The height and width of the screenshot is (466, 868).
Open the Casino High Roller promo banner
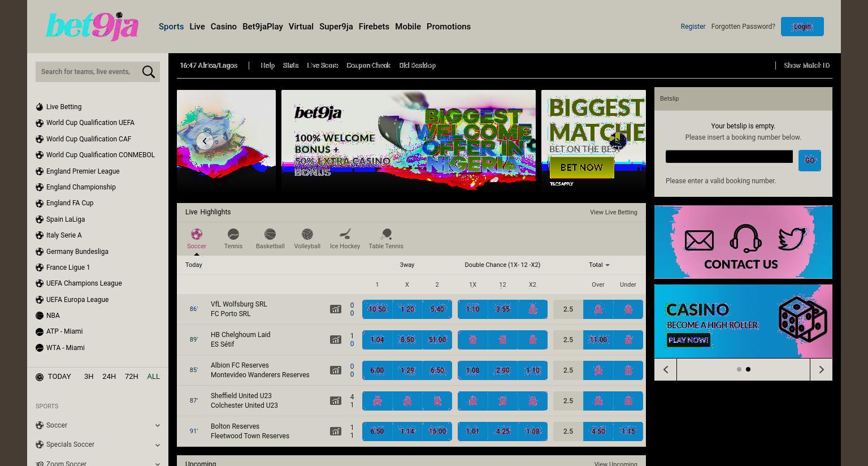click(x=743, y=321)
